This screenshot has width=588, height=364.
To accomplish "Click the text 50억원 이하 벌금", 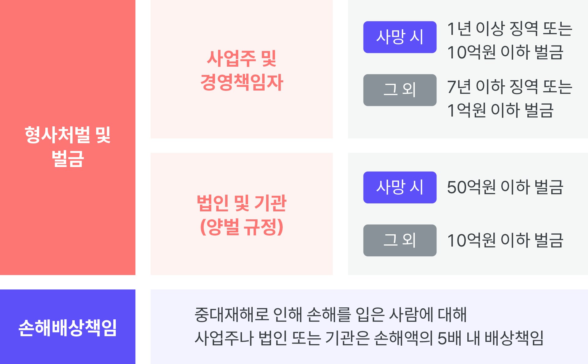I will coord(505,187).
